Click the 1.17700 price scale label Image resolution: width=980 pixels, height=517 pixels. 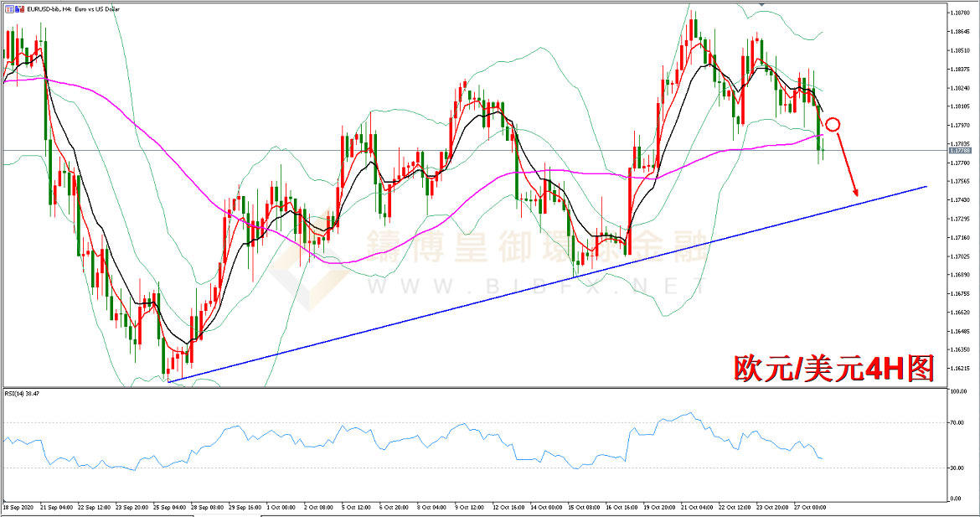coord(960,163)
